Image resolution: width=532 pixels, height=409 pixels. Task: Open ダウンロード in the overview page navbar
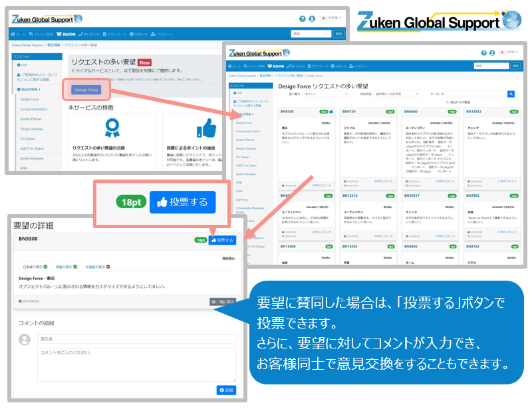coord(114,35)
